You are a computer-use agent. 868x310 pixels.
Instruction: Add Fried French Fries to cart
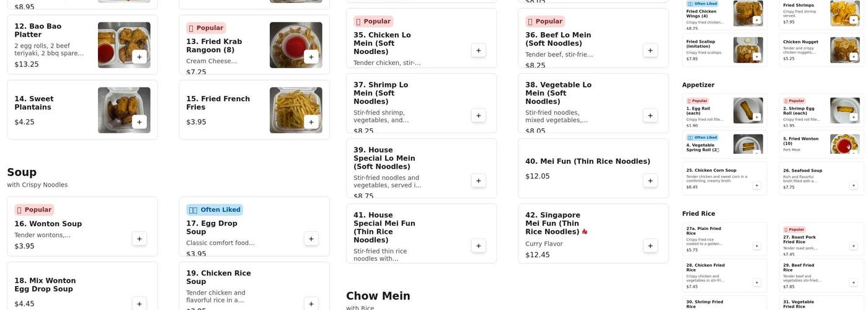coord(311,122)
